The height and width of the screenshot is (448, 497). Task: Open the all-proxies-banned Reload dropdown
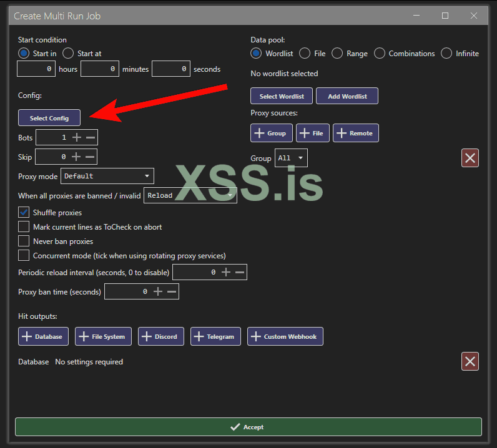(190, 195)
